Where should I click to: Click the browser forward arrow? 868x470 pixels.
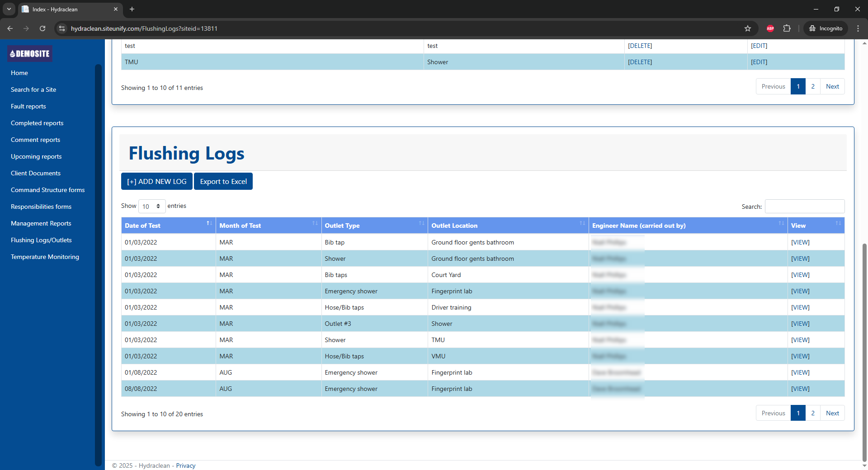[x=26, y=28]
